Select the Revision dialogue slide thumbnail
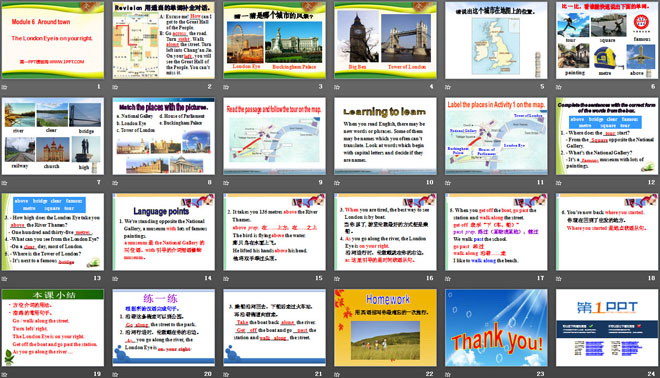Image resolution: width=660 pixels, height=378 pixels. click(164, 40)
